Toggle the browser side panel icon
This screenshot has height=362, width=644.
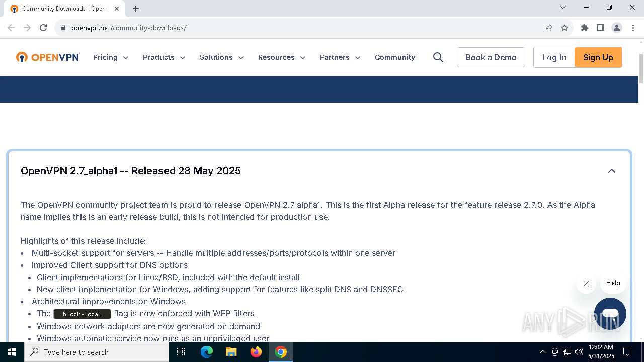(x=601, y=28)
